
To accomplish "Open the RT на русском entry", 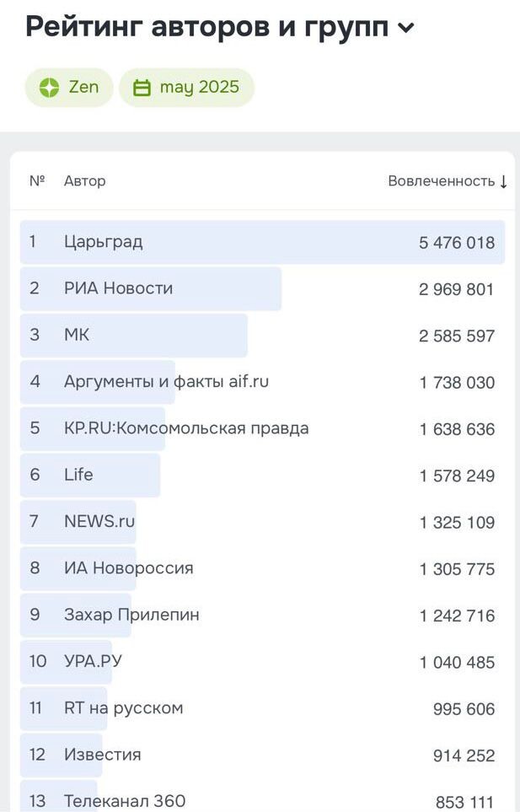I will (262, 708).
